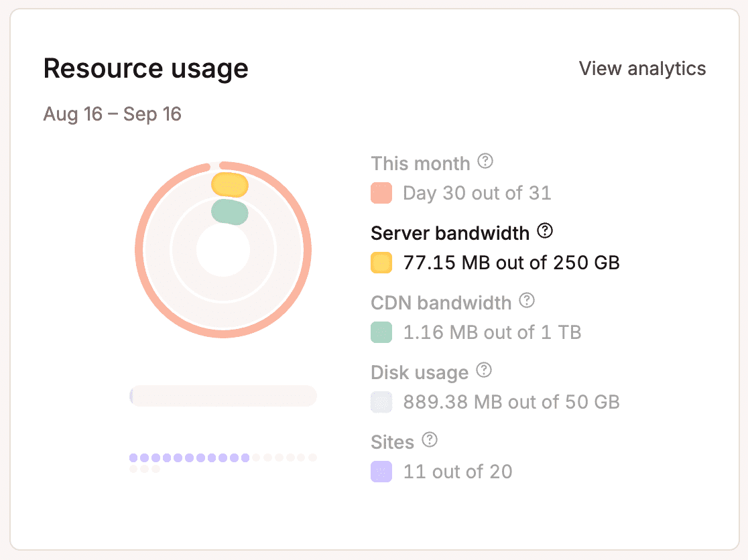The width and height of the screenshot is (748, 560).
Task: Click the purple Sites swatch
Action: [381, 472]
